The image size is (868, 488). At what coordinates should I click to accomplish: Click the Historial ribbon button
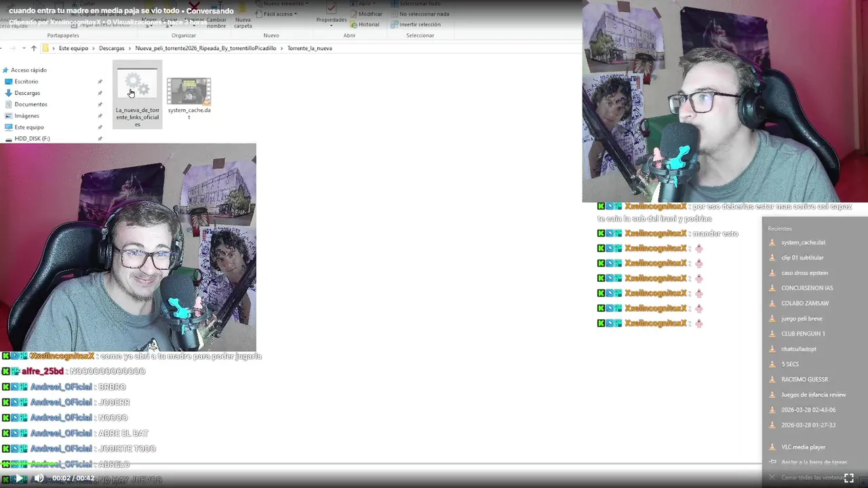coord(364,24)
